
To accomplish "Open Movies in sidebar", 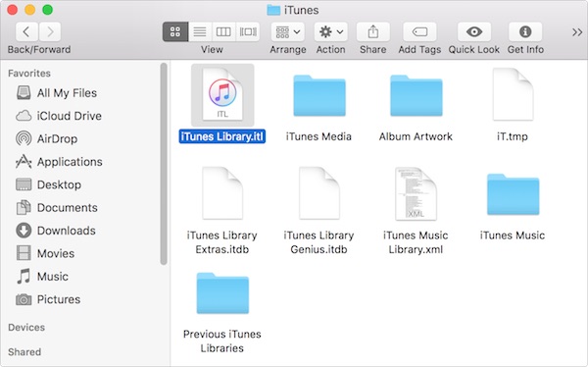I will pyautogui.click(x=45, y=253).
